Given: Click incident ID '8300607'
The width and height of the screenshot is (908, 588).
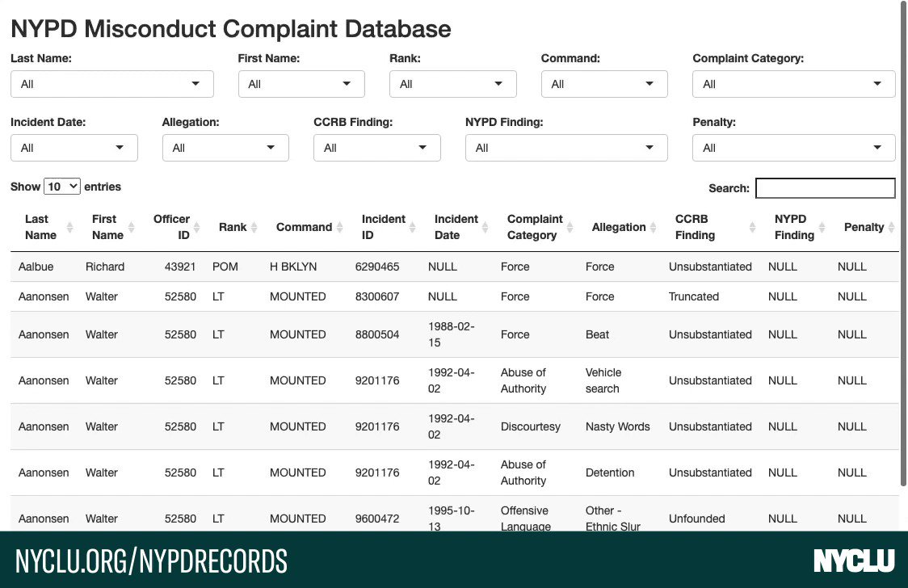Looking at the screenshot, I should [377, 297].
